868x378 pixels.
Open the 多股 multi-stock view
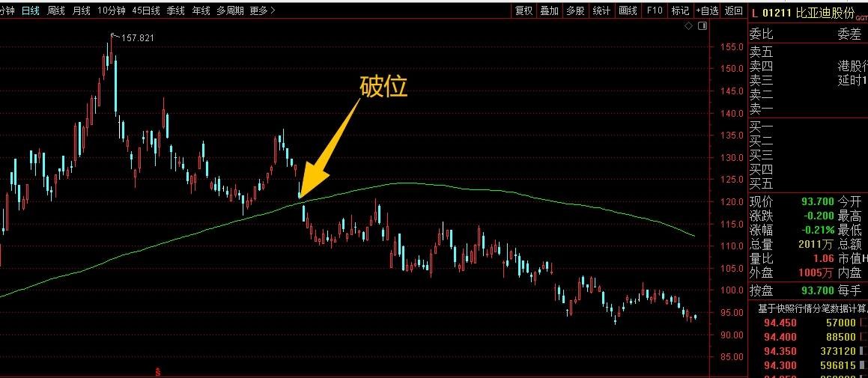click(575, 10)
